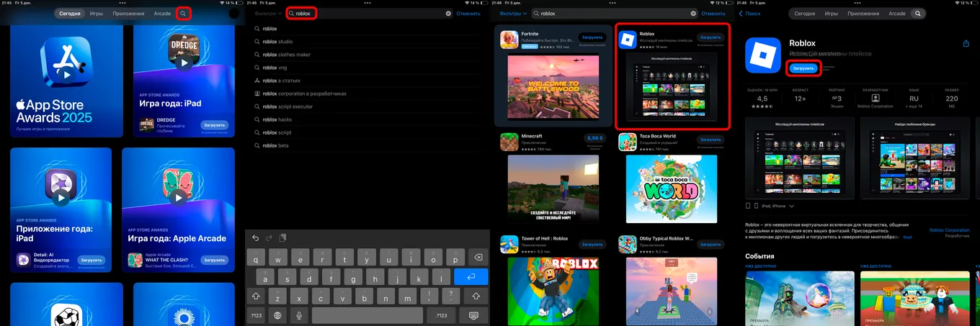Tap the 6,99 $ price button for Minecraft
The width and height of the screenshot is (980, 326).
pyautogui.click(x=594, y=137)
